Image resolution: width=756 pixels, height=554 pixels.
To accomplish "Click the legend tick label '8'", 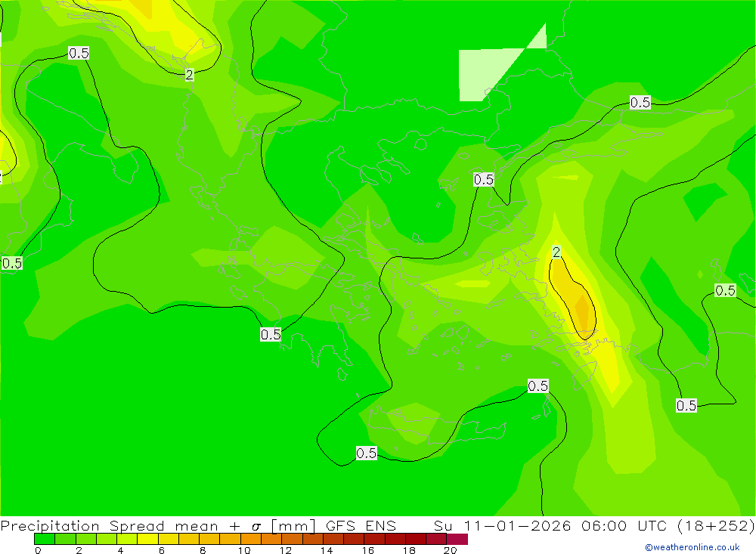I will 203,550.
